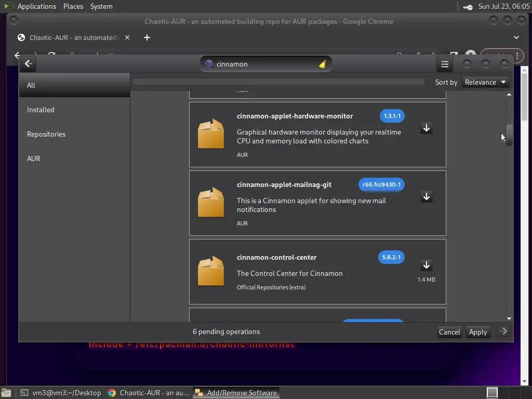The width and height of the screenshot is (532, 399).
Task: Open Chrome tab search chevron
Action: pos(516,37)
